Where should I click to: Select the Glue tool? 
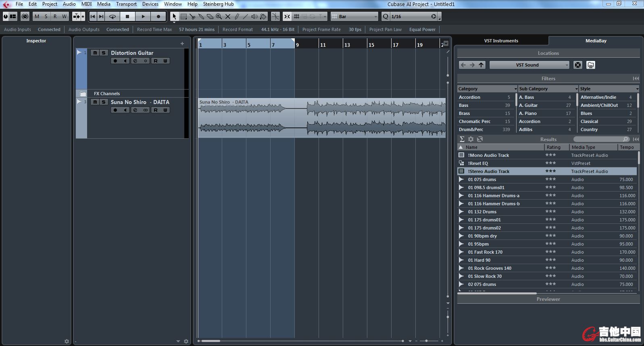(201, 17)
